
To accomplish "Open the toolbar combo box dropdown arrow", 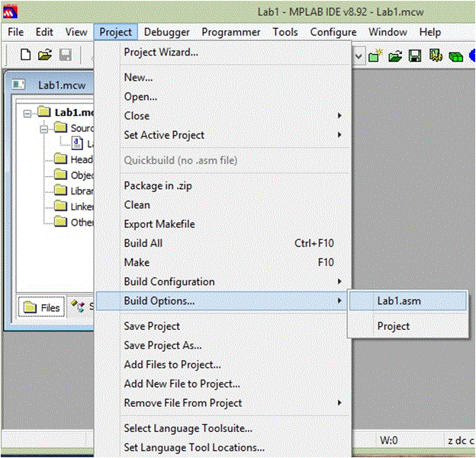I will [359, 56].
